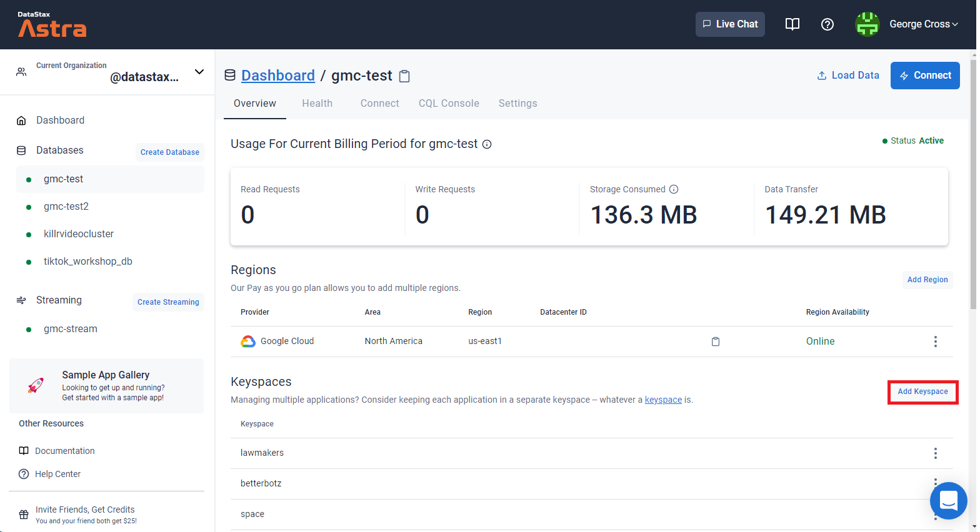
Task: Select gmc-test database in sidebar
Action: [110, 179]
